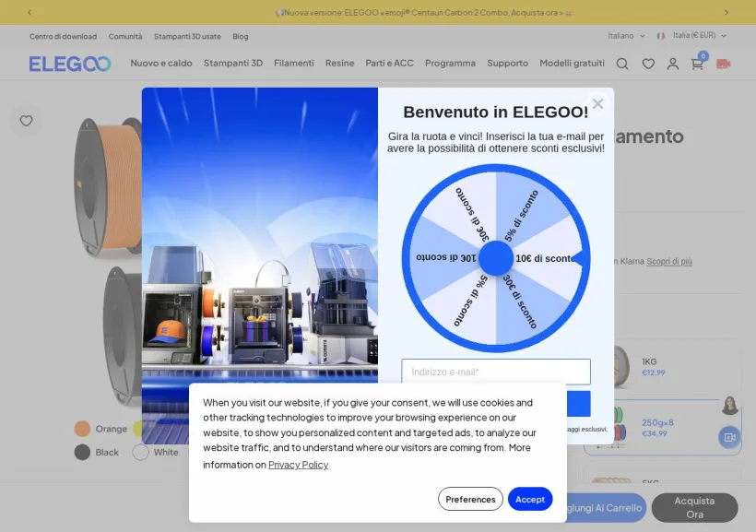Viewport: 756px width, 532px height.
Task: Open the Italia (€ EUR) country dropdown
Action: pos(691,36)
